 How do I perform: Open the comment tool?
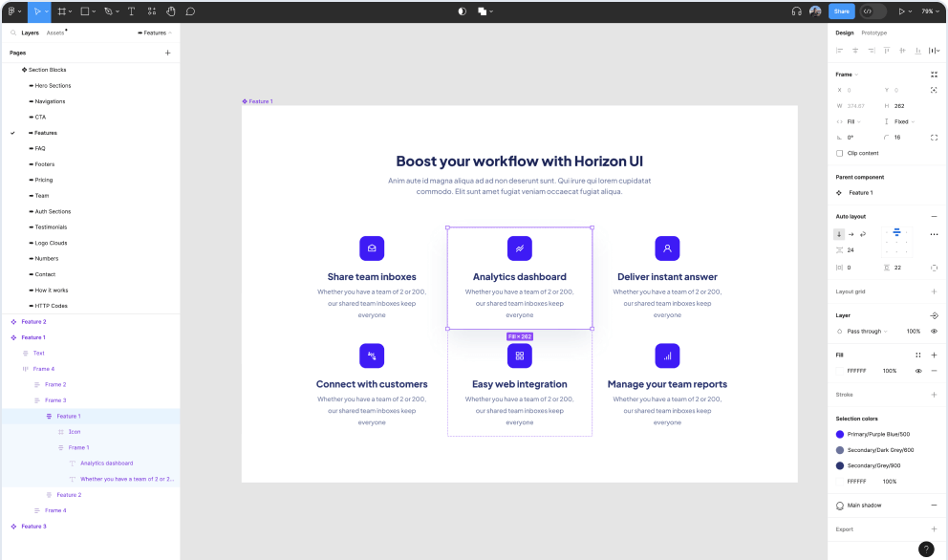click(191, 11)
